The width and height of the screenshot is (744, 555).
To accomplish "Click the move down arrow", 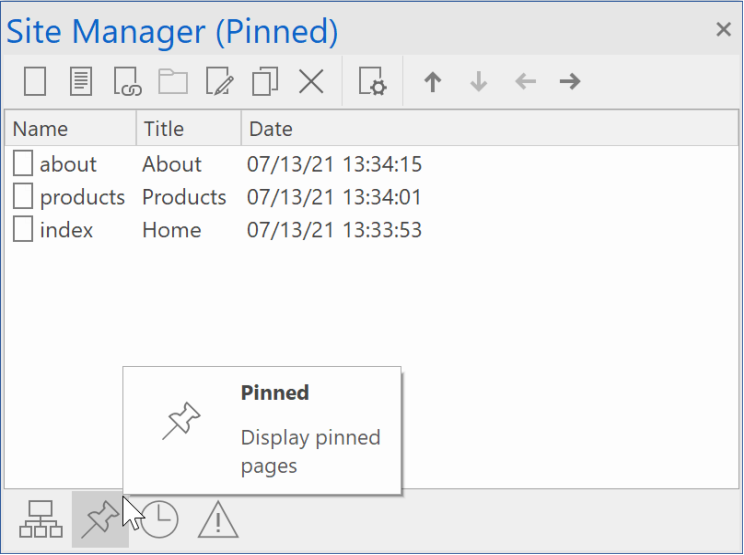I will tap(478, 82).
